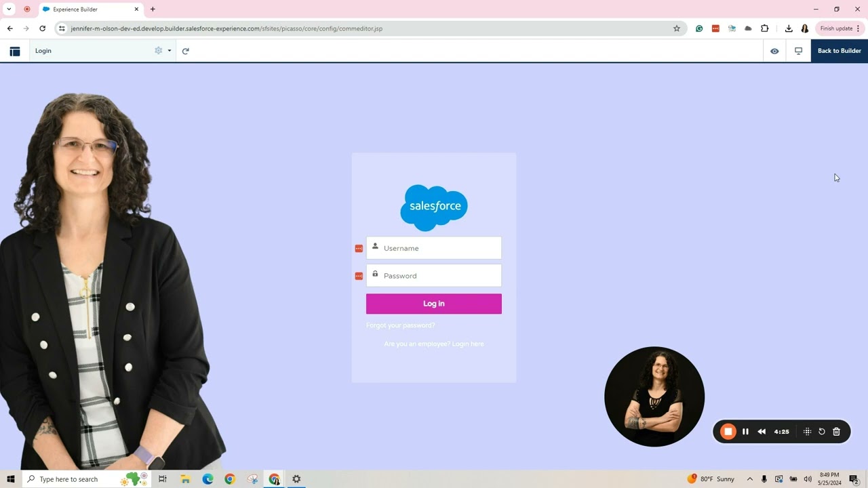868x488 pixels.
Task: Click the circular webcam bubble
Action: coord(654,396)
